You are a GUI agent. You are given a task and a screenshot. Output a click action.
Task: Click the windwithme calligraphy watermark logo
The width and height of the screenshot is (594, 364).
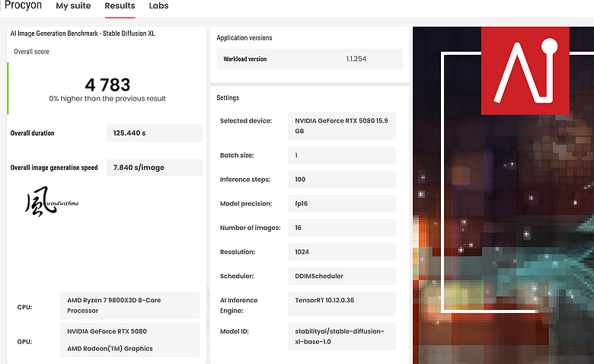pyautogui.click(x=52, y=202)
